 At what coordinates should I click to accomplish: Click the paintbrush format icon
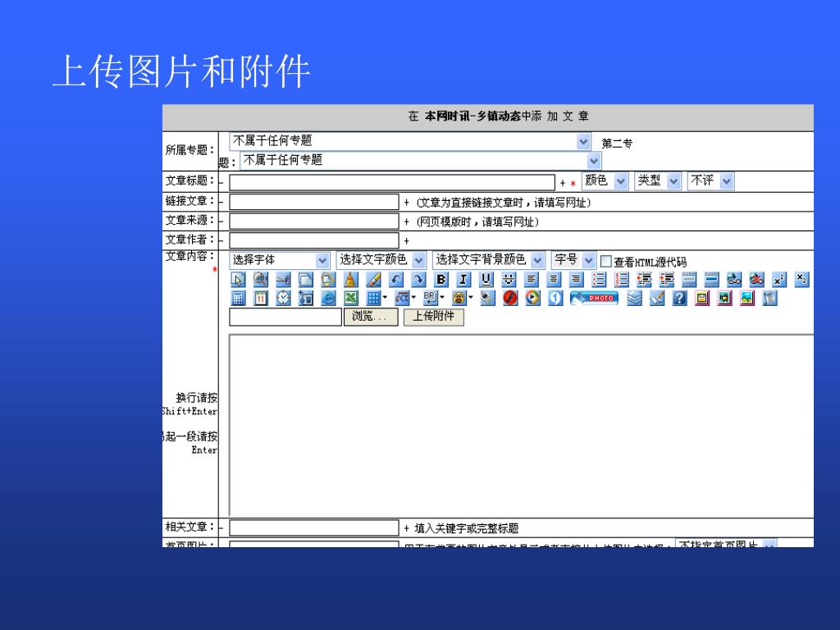click(x=373, y=279)
